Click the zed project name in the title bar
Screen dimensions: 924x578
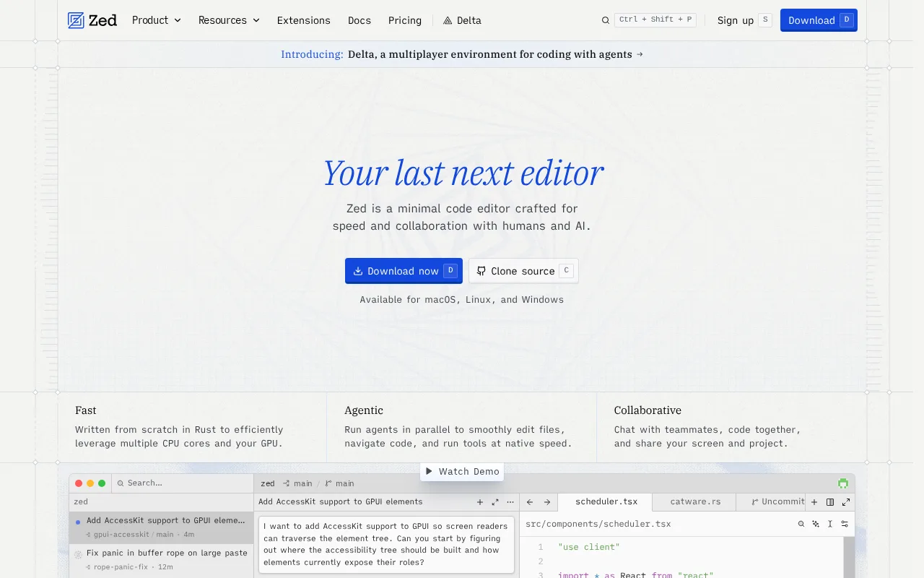click(x=268, y=483)
